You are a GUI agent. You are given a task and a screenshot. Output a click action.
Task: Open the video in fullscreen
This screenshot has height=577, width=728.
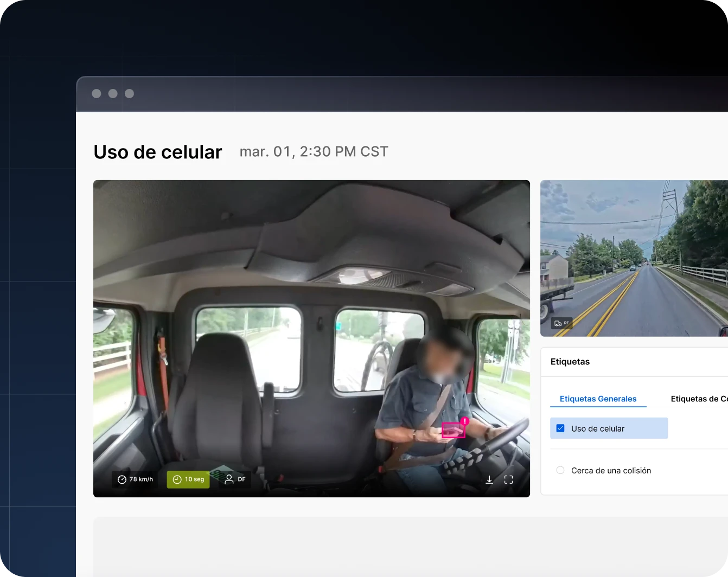[x=508, y=479]
